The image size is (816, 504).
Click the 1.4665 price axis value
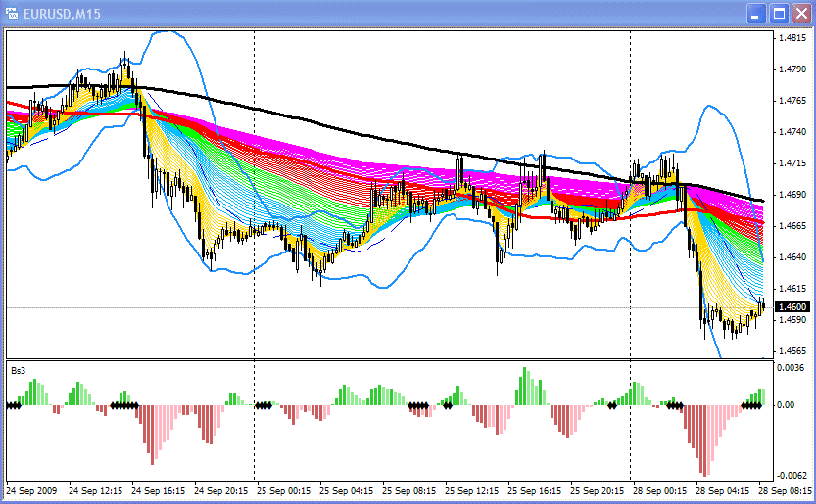tap(792, 226)
